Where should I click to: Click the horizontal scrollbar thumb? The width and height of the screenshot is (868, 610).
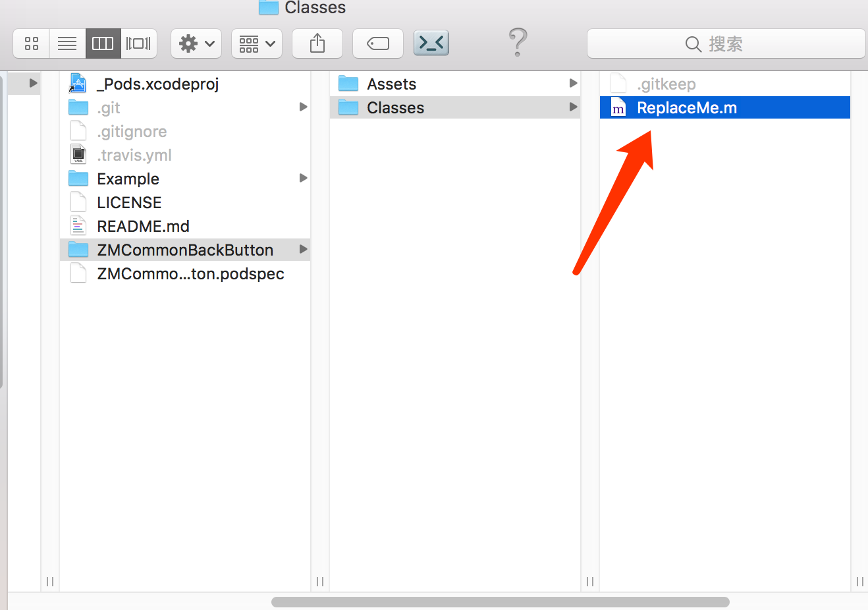pos(501,601)
